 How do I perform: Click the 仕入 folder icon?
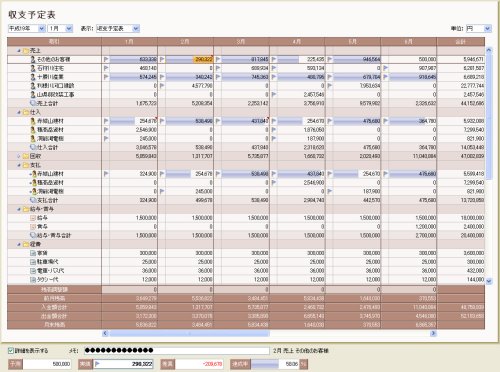pos(26,112)
